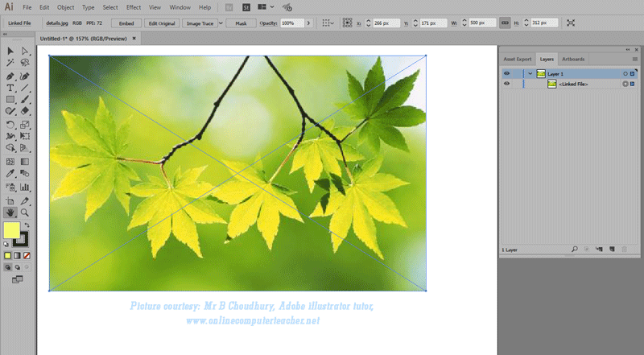
Task: Select the Hand tool
Action: point(10,213)
